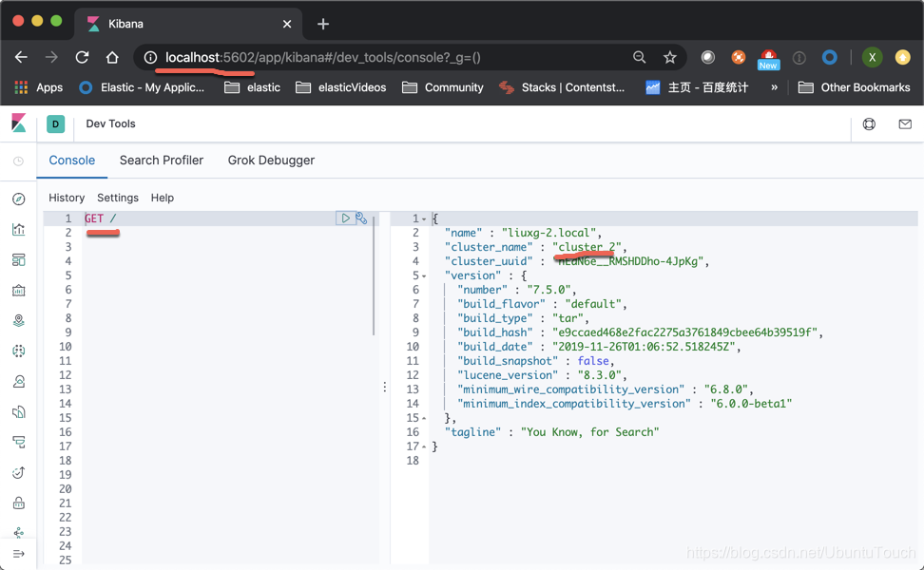The height and width of the screenshot is (570, 924).
Task: Switch to the Search Profiler tab
Action: (x=161, y=161)
